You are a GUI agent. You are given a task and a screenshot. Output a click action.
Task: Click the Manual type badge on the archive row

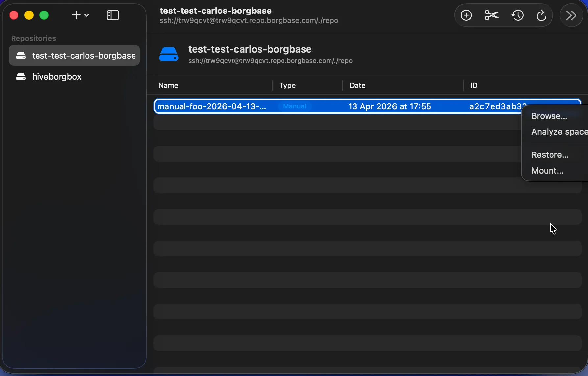point(294,106)
